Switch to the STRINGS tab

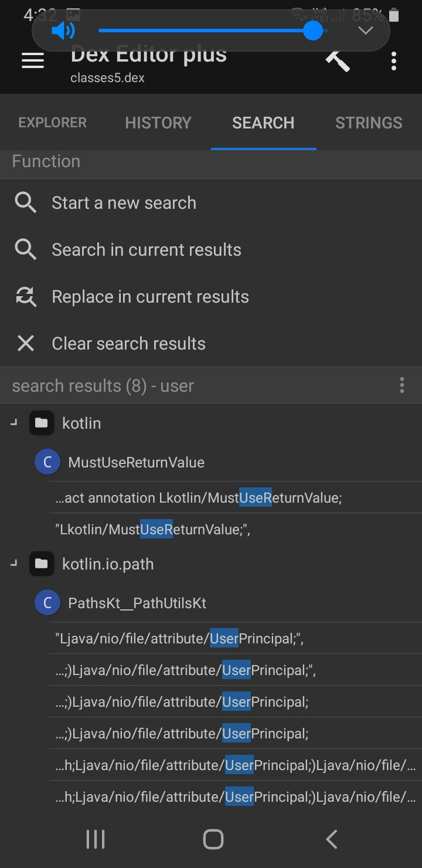tap(369, 123)
